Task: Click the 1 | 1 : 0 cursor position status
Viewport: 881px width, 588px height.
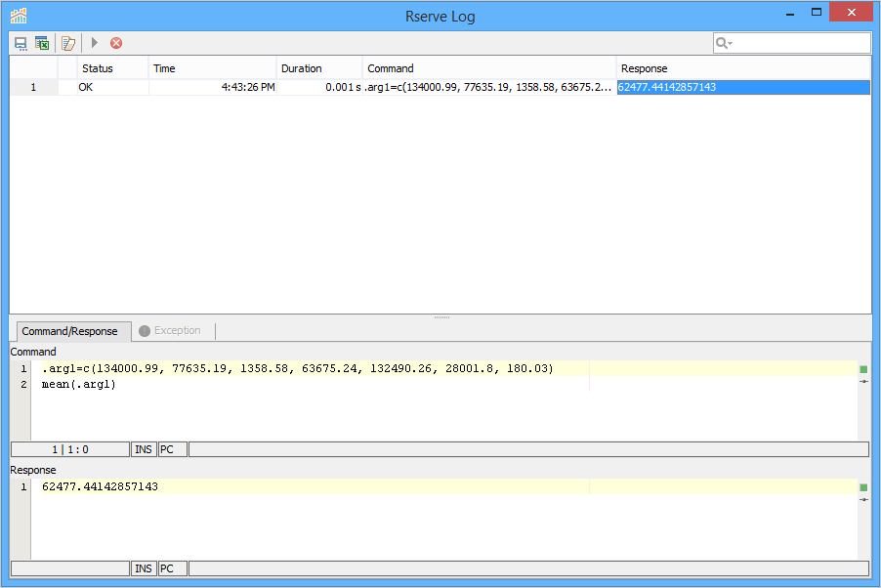Action: click(x=70, y=449)
